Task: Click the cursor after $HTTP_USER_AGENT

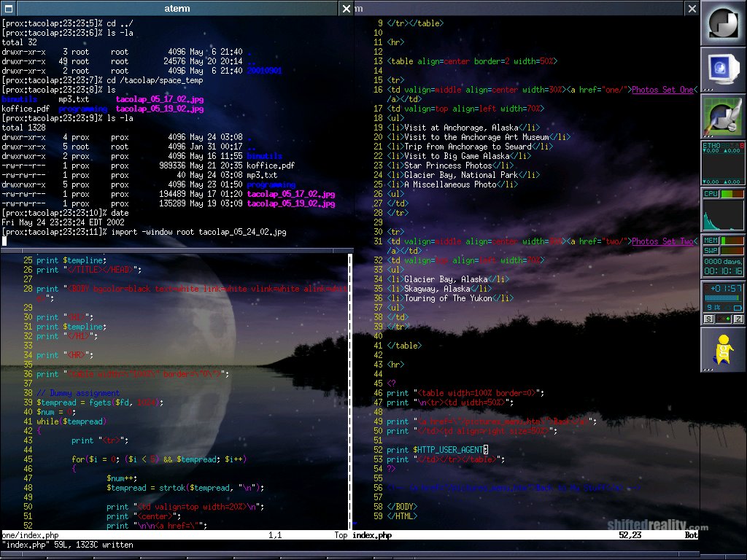Action: (486, 449)
